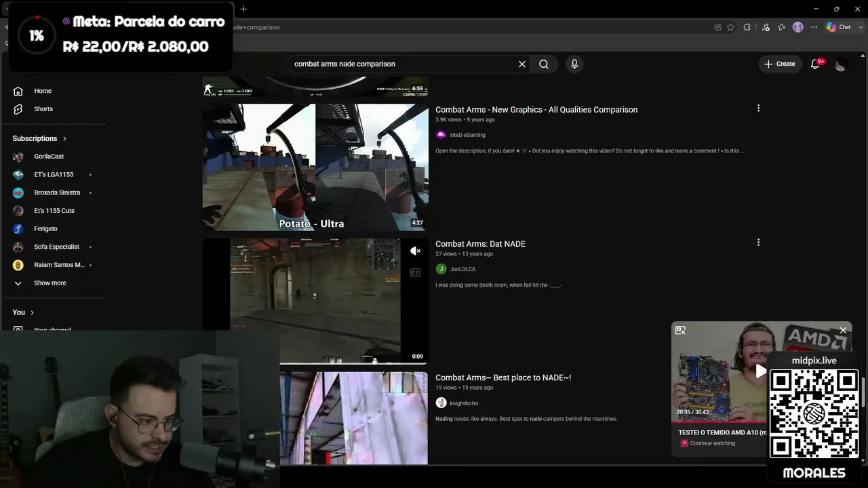Click the Home icon in the sidebar
The height and width of the screenshot is (488, 868).
pos(18,91)
